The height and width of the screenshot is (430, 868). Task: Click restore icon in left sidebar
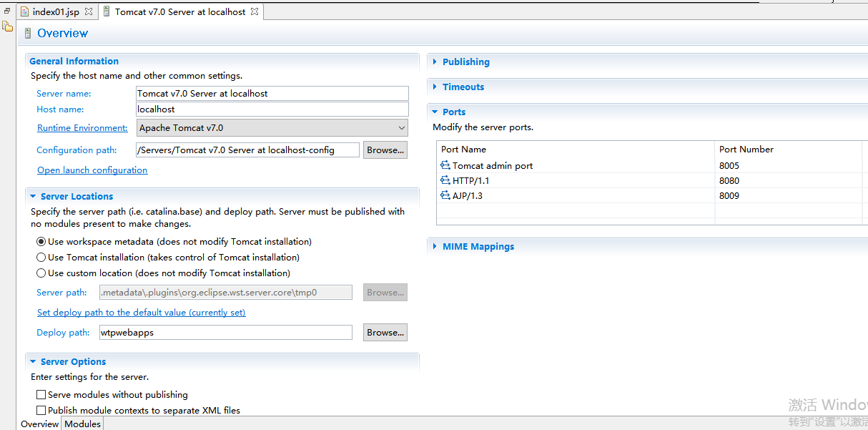(x=7, y=11)
